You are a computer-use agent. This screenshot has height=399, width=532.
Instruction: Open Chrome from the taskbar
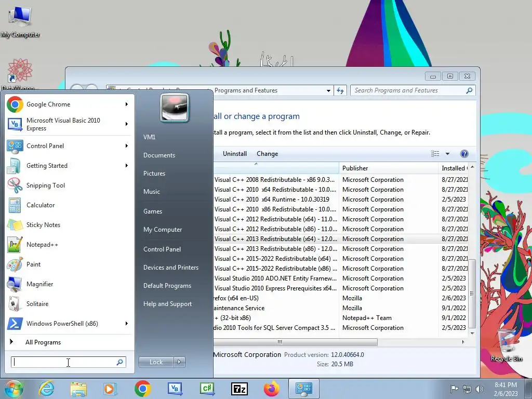(x=142, y=389)
